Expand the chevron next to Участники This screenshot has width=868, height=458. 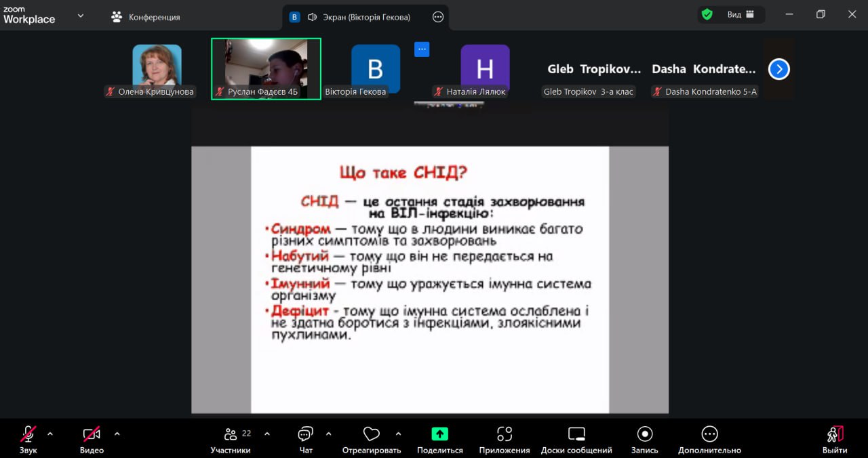tap(267, 434)
